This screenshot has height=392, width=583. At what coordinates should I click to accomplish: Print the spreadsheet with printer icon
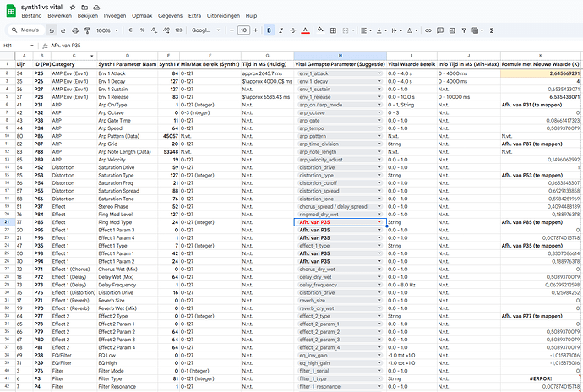[x=77, y=30]
